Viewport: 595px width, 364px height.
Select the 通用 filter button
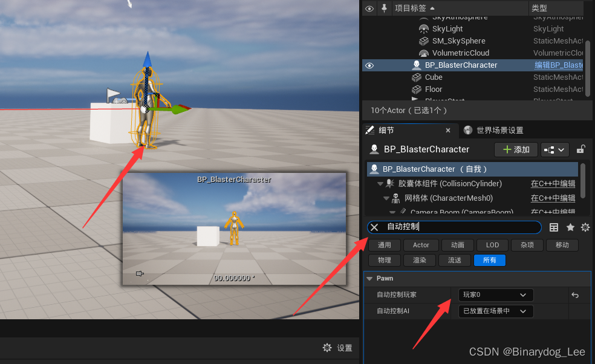(x=385, y=245)
